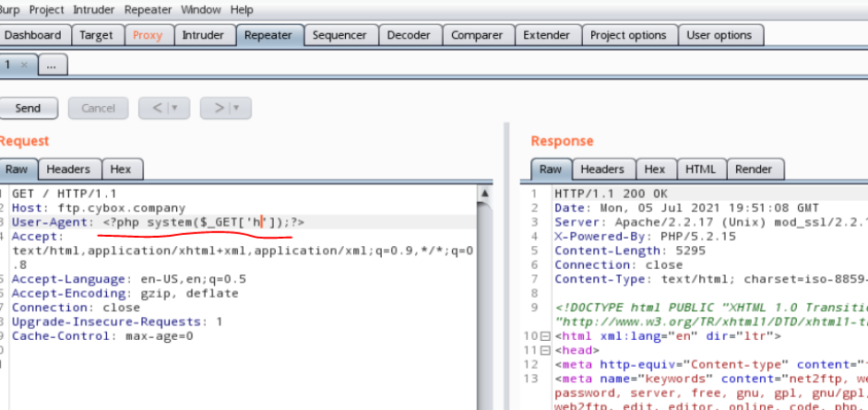Select the Request Headers tab
Screen dimensions: 868x410
tap(68, 170)
